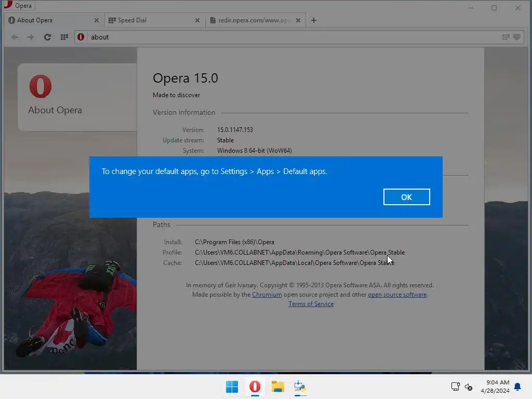Click the Profile path text
The image size is (532, 399).
point(300,252)
